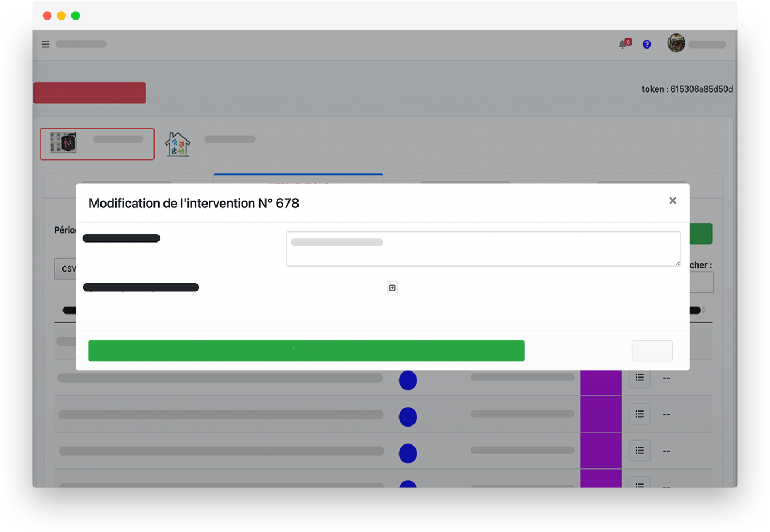770x532 pixels.
Task: Click the CSV export button
Action: 65,269
